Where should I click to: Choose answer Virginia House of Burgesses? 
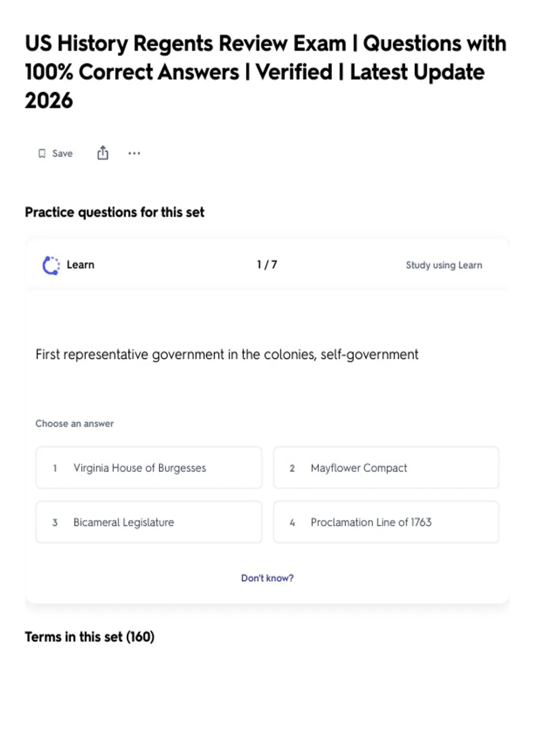pyautogui.click(x=149, y=468)
